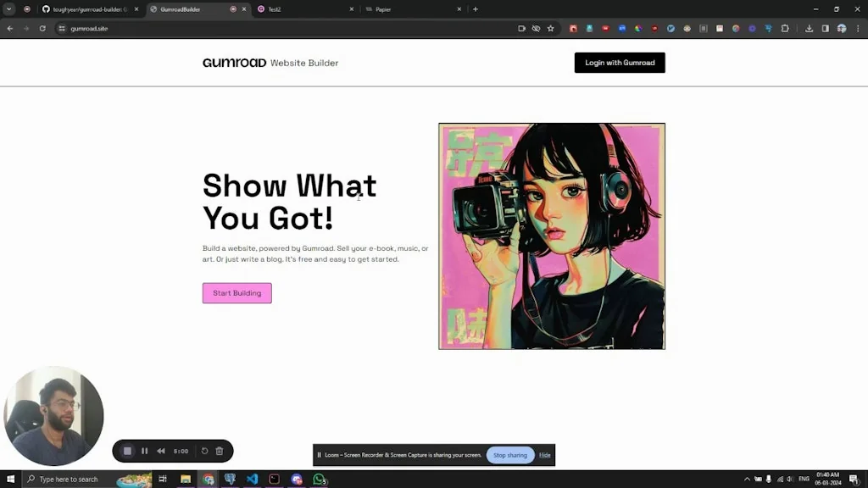This screenshot has height=488, width=868.
Task: Open Chrome's three-dot menu
Action: (x=858, y=28)
